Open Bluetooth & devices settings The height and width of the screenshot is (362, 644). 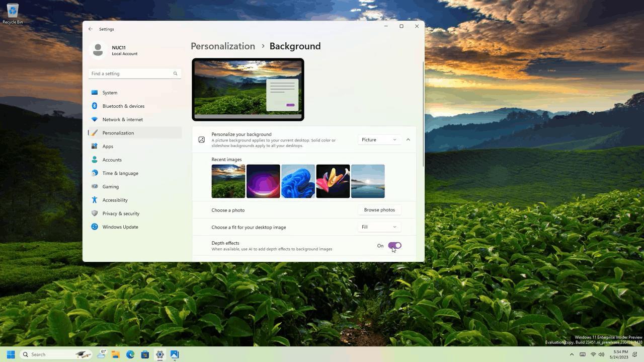123,106
